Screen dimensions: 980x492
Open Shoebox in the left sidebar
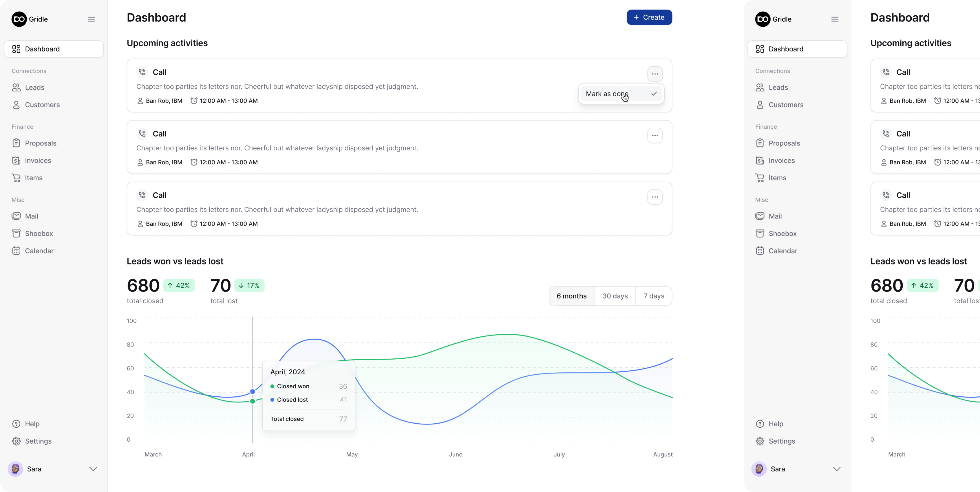pos(39,234)
